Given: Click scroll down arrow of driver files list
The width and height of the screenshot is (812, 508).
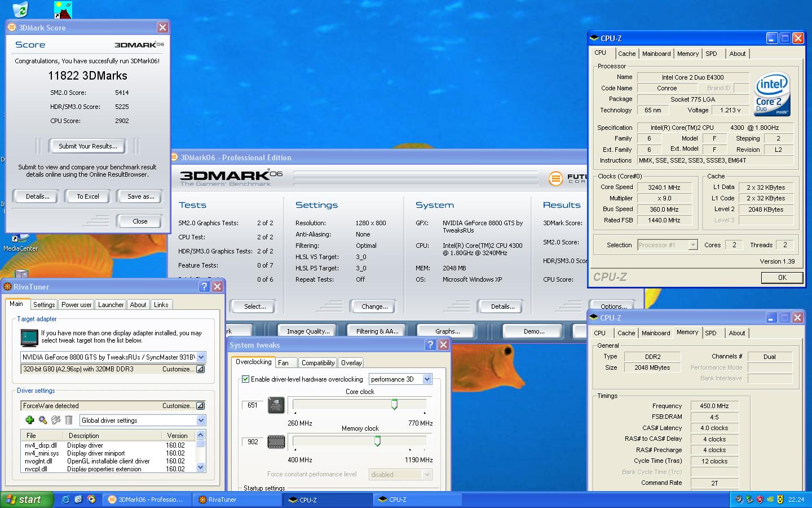Looking at the screenshot, I should [x=200, y=467].
